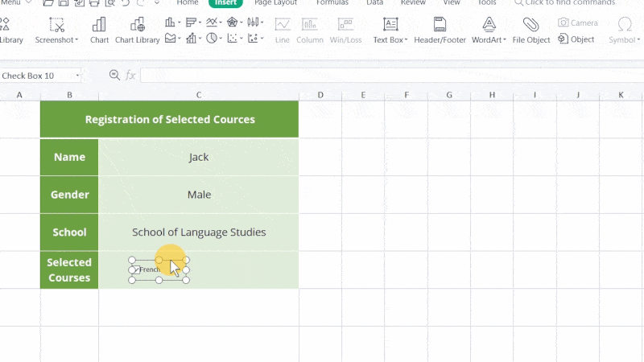Insert a line chart type
Viewport: 644px width, 362px height.
[x=212, y=23]
